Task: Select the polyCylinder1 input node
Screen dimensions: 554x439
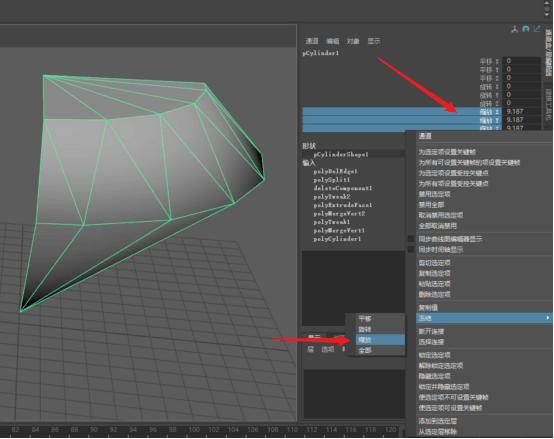Action: (x=337, y=239)
